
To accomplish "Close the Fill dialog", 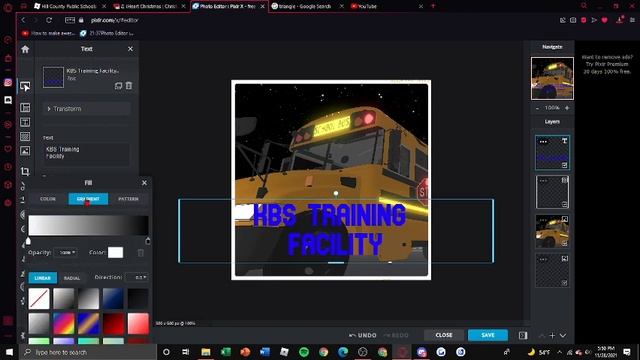I will pyautogui.click(x=144, y=183).
